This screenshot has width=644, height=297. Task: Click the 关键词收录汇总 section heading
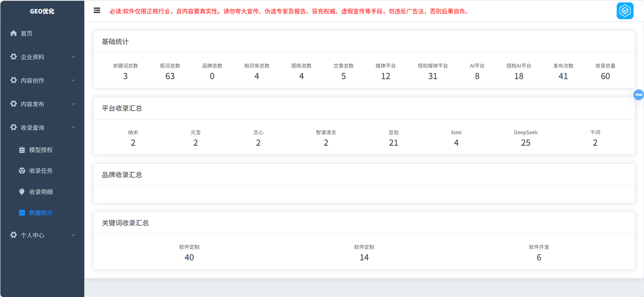click(x=125, y=223)
